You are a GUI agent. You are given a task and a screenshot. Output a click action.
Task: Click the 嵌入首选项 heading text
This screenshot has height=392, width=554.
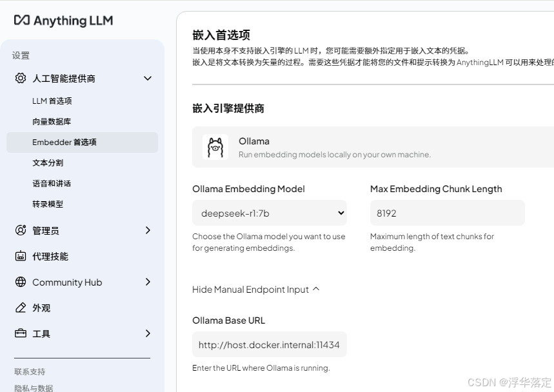[221, 35]
